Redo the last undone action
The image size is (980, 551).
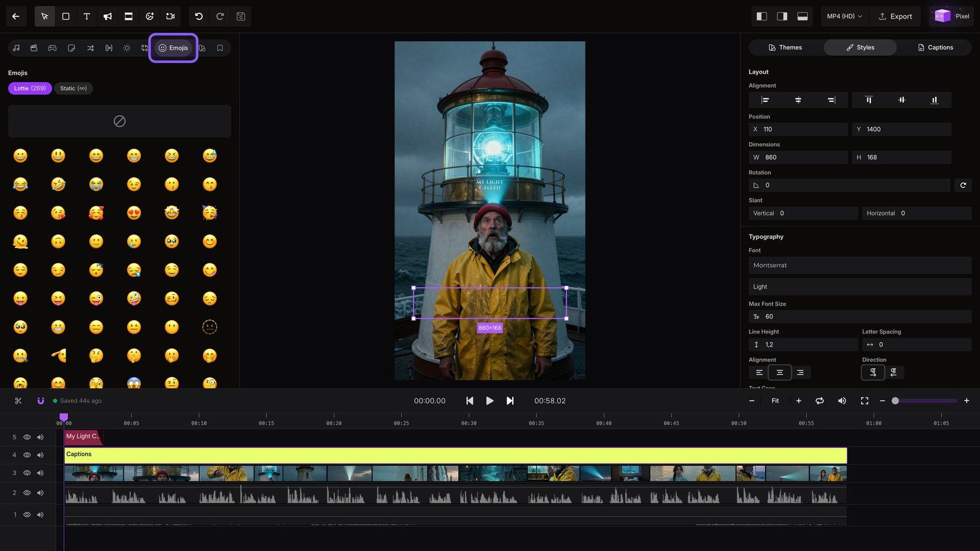click(220, 17)
